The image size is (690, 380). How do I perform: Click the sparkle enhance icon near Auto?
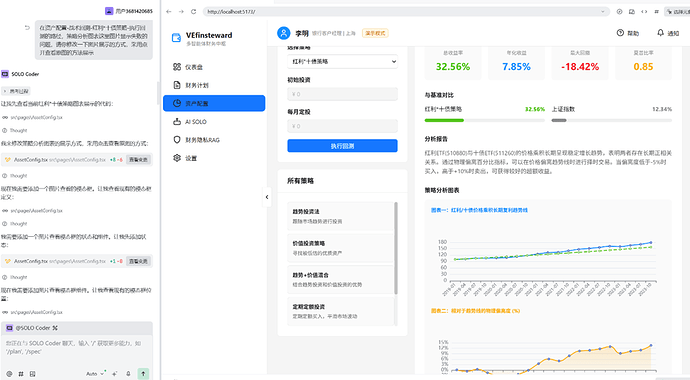(115, 374)
